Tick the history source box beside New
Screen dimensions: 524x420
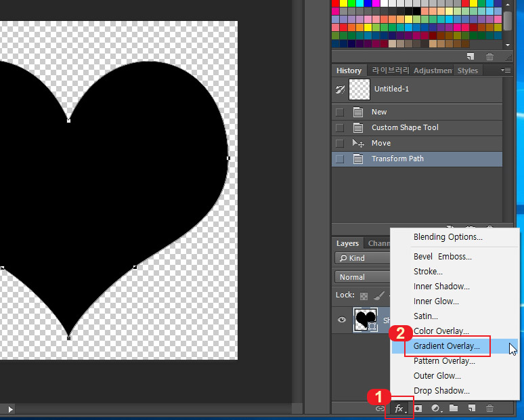click(340, 112)
